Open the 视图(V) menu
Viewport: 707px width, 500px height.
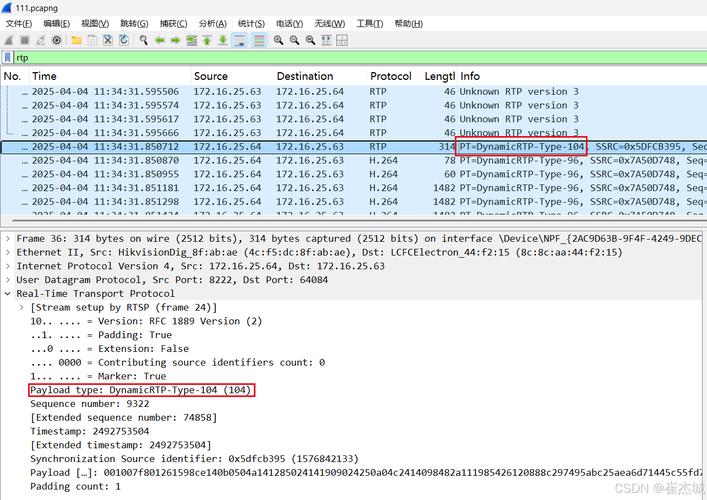tap(95, 23)
